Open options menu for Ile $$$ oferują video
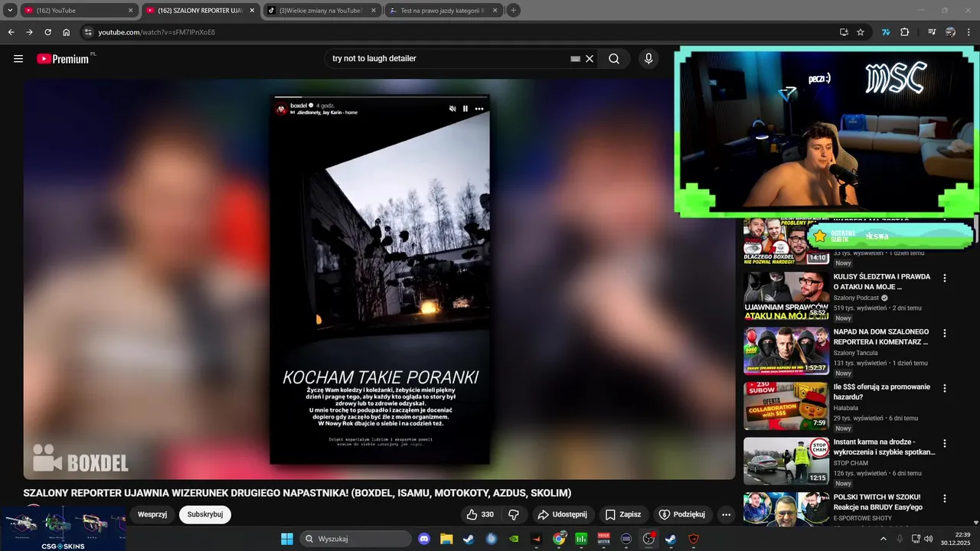980x551 pixels. [x=944, y=389]
